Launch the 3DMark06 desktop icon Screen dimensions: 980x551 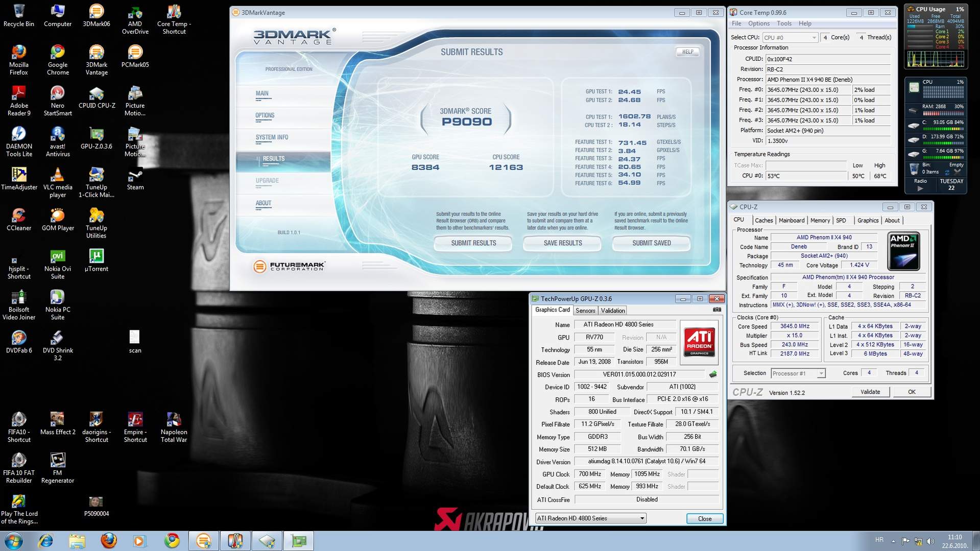tap(97, 15)
